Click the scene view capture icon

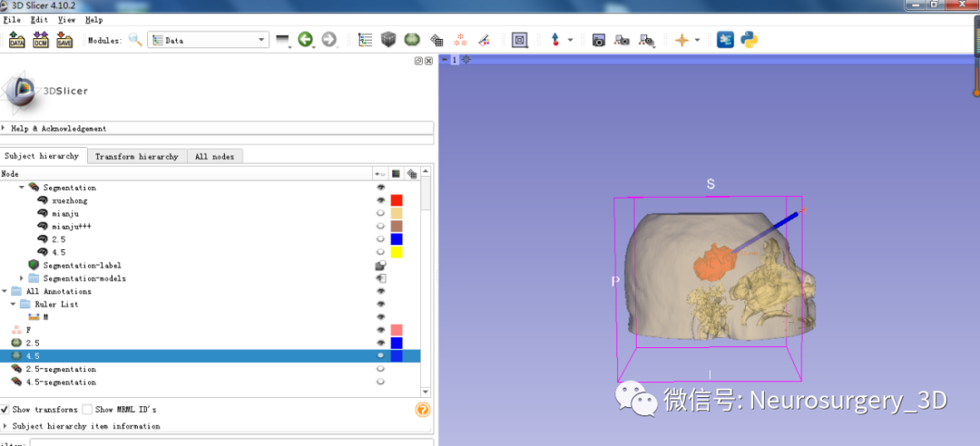tap(622, 40)
